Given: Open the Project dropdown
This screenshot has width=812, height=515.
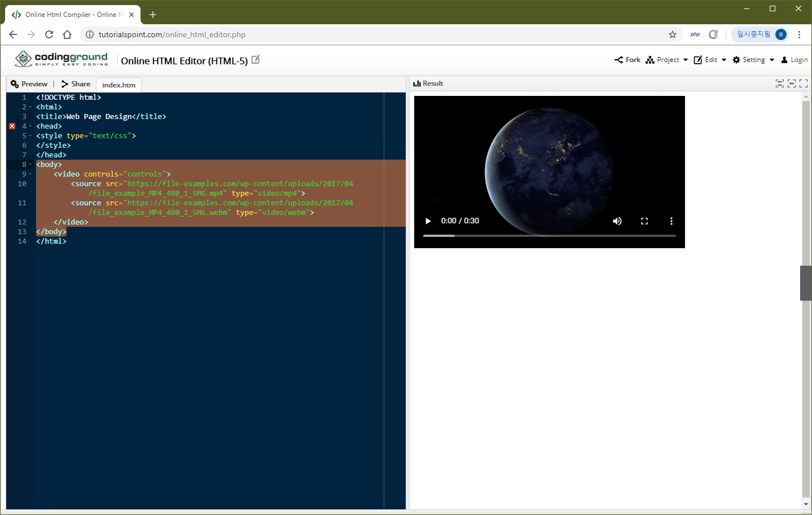Looking at the screenshot, I should (666, 60).
